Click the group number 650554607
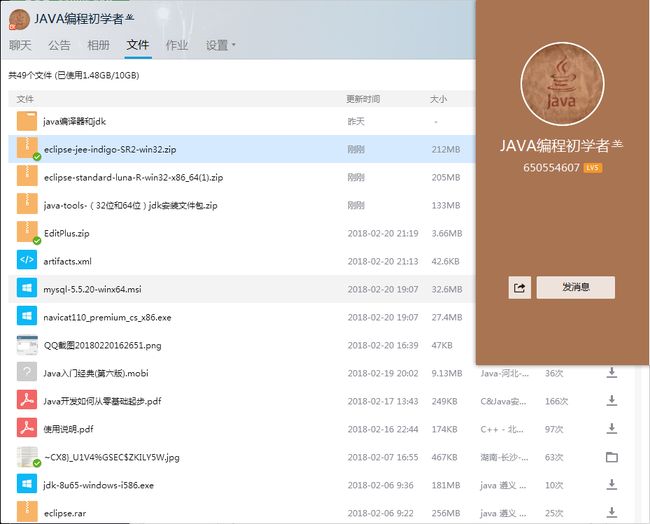 click(551, 167)
